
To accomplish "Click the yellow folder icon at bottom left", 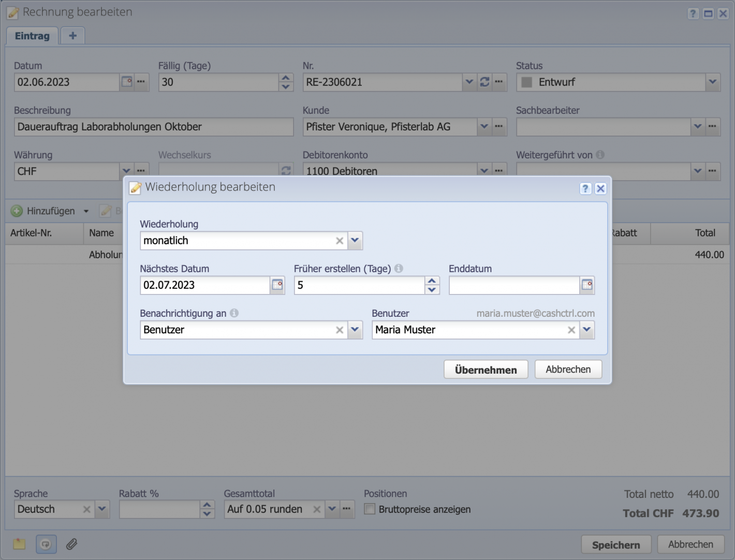I will click(x=19, y=544).
